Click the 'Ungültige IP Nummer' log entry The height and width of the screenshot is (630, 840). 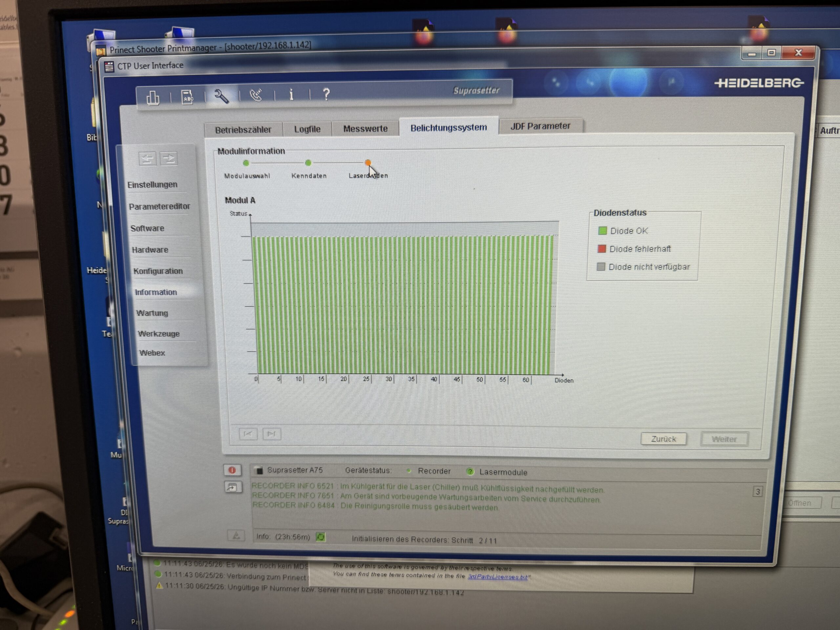click(x=314, y=589)
